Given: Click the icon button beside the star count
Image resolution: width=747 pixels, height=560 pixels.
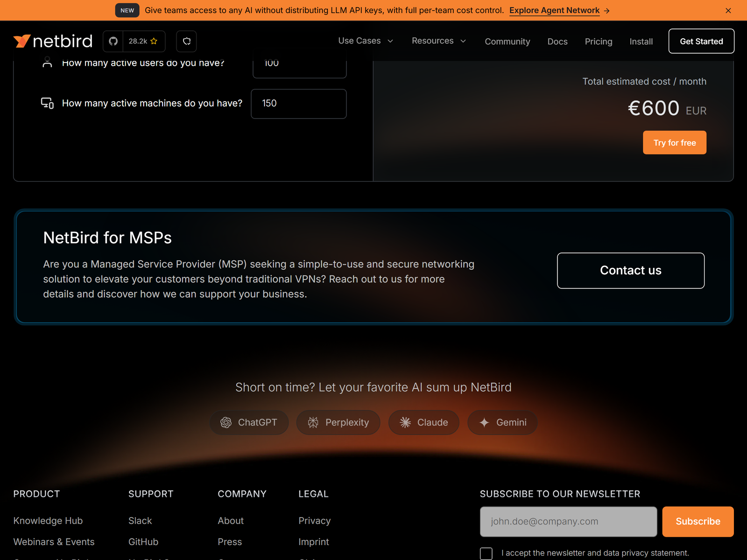Looking at the screenshot, I should (x=186, y=41).
